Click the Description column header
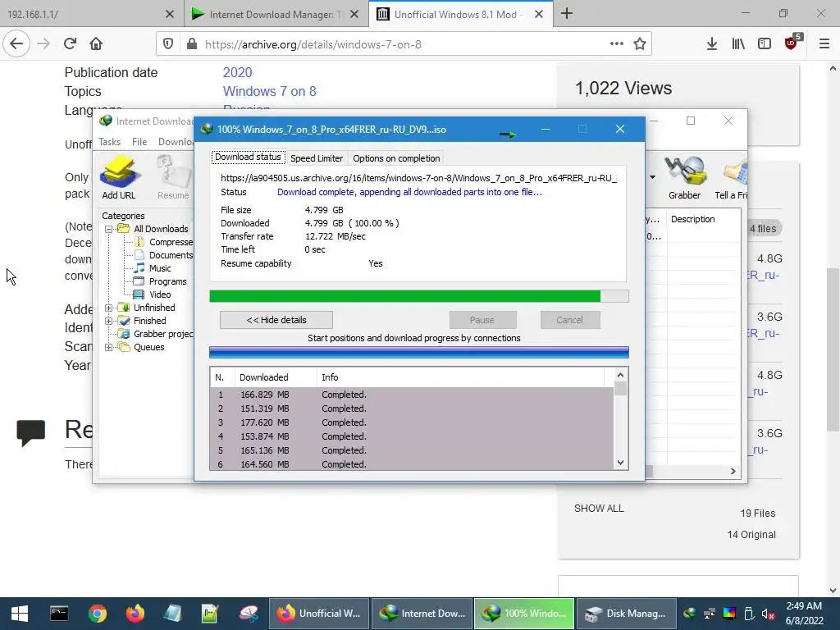Image resolution: width=840 pixels, height=630 pixels. (703, 219)
